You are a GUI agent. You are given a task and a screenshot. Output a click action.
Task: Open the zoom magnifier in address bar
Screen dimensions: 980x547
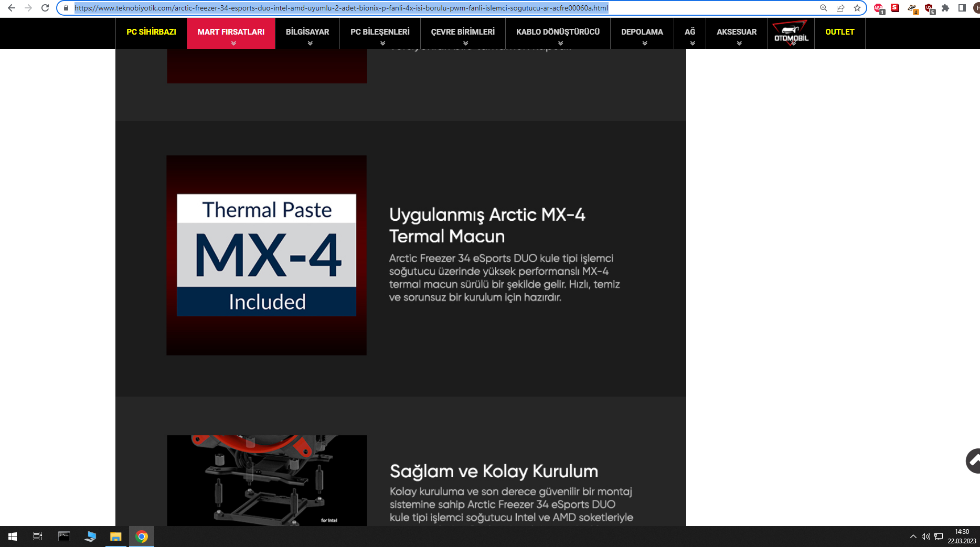(x=824, y=8)
